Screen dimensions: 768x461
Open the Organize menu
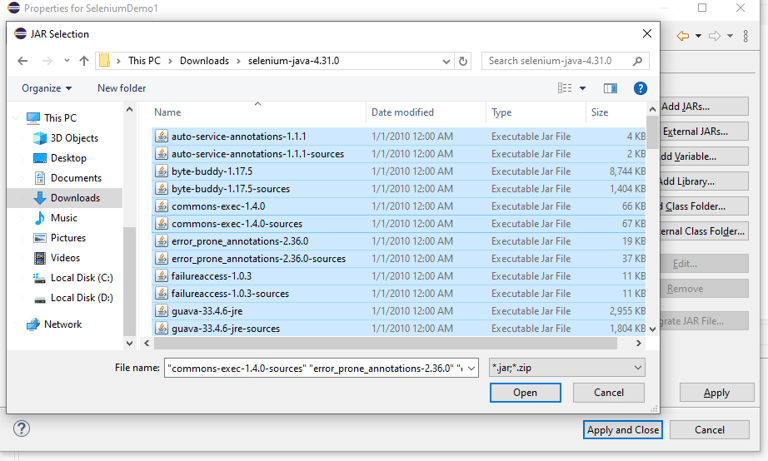point(47,88)
